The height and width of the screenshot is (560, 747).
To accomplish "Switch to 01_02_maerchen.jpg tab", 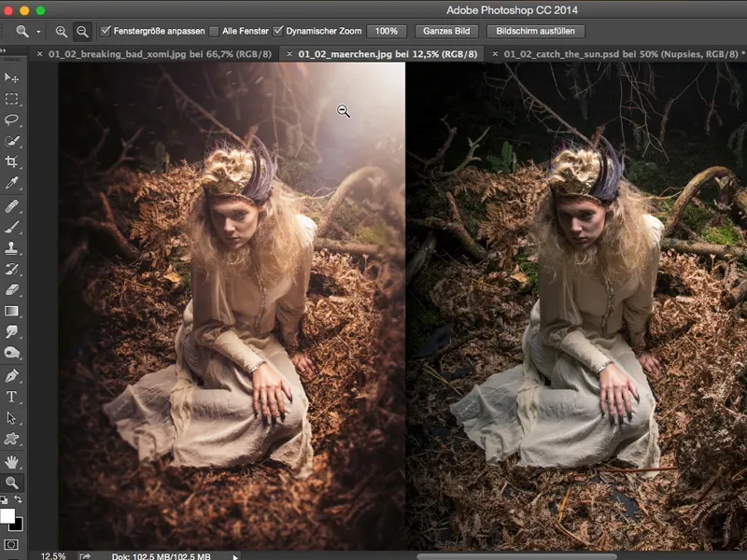I will [x=388, y=54].
